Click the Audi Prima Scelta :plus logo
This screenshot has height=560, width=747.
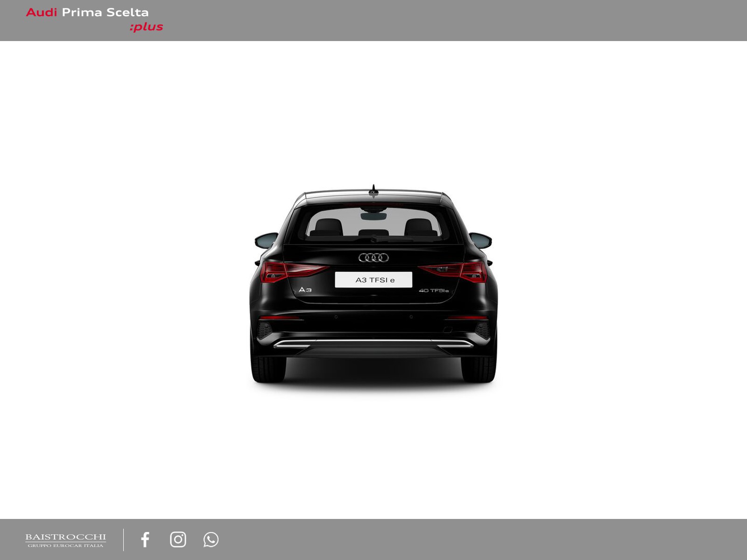(x=94, y=20)
